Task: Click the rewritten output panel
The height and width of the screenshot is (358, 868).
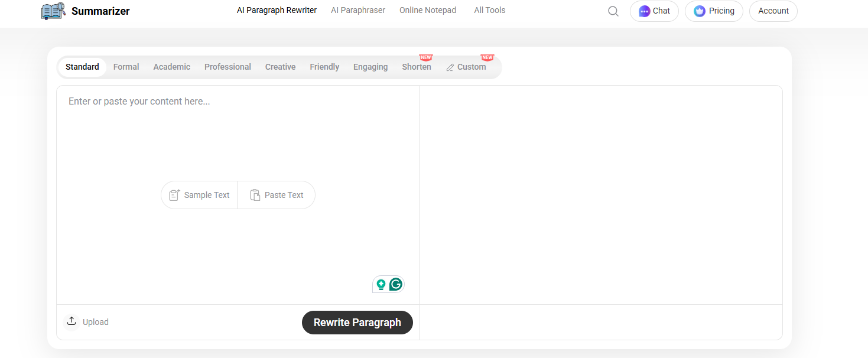Action: [601, 195]
